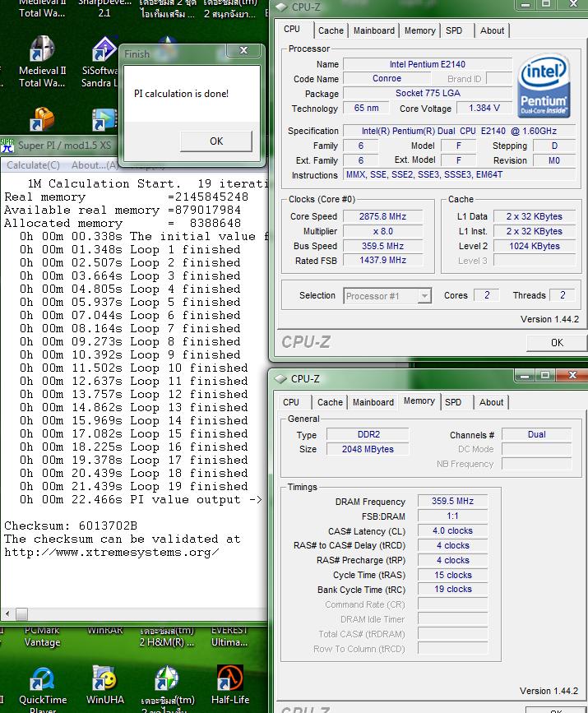Click the Core Speed value 2875.8 MHz
Image resolution: width=588 pixels, height=713 pixels.
click(x=382, y=216)
